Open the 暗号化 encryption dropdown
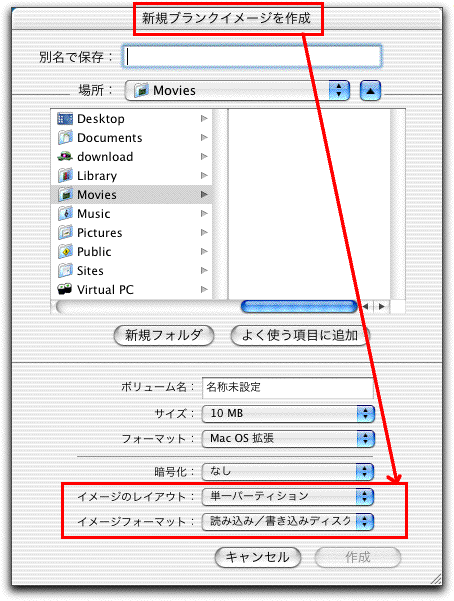454x601 pixels. click(x=288, y=471)
